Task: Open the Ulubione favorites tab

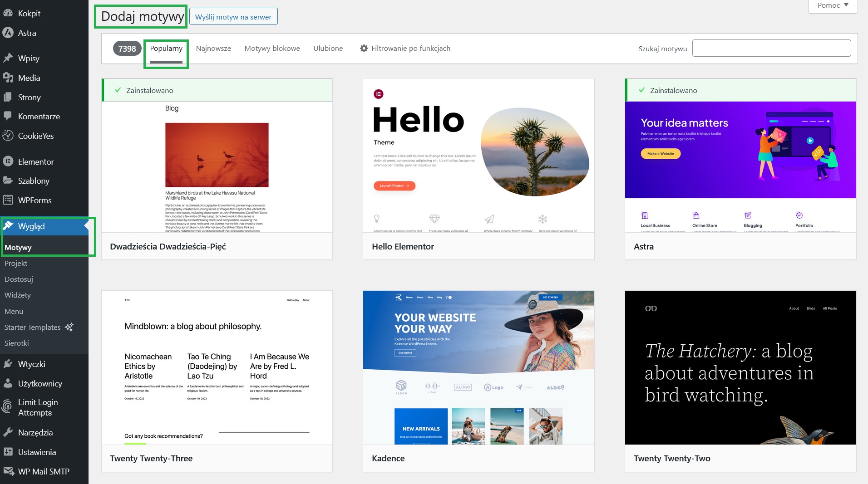Action: coord(328,49)
